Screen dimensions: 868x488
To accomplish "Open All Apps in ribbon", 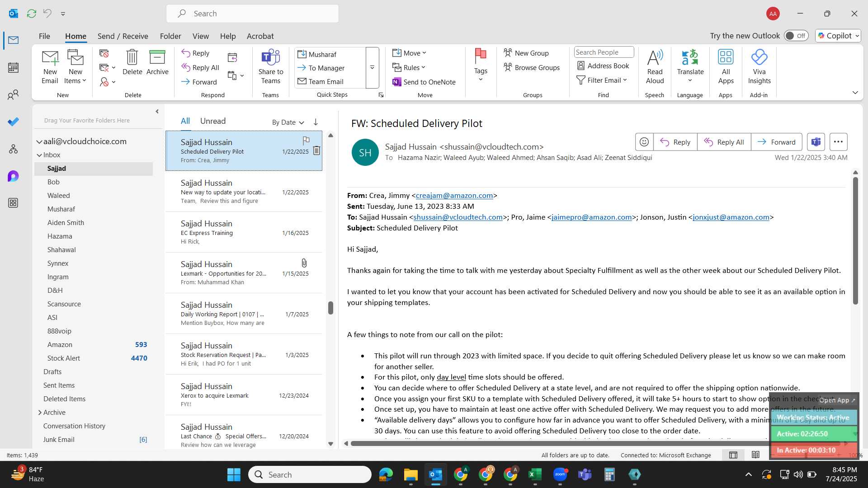I will click(726, 67).
